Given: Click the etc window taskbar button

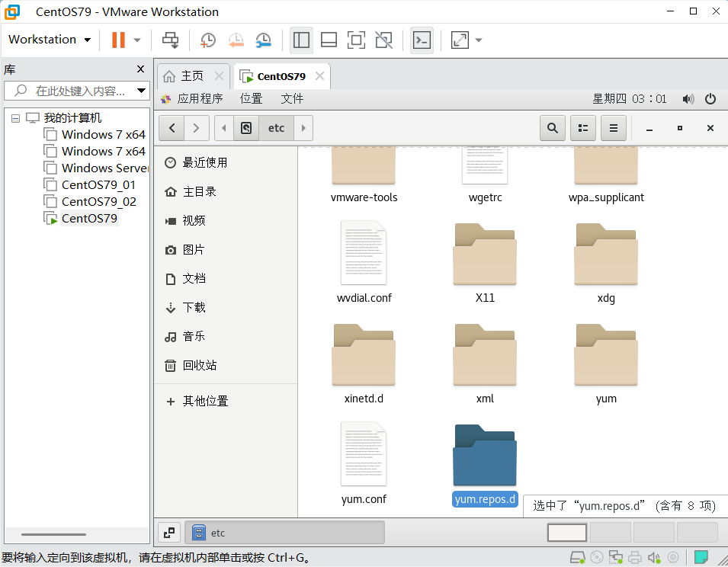Looking at the screenshot, I should [x=284, y=533].
